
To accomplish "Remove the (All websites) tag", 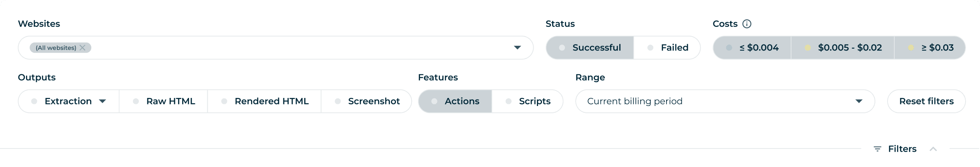I will coord(82,48).
